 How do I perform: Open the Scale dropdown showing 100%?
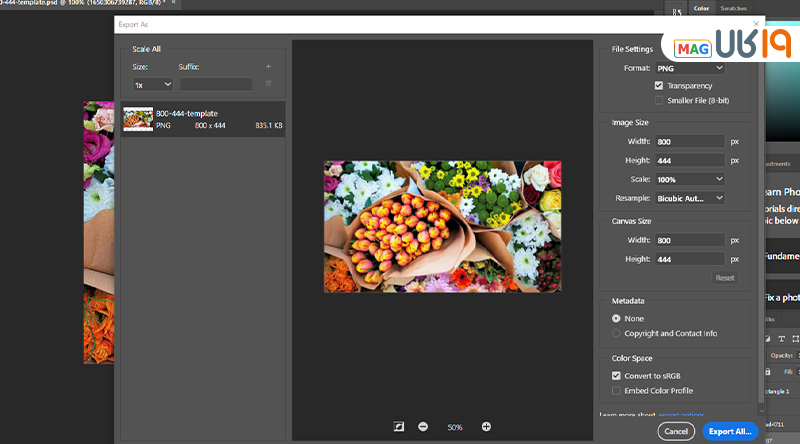pos(690,179)
